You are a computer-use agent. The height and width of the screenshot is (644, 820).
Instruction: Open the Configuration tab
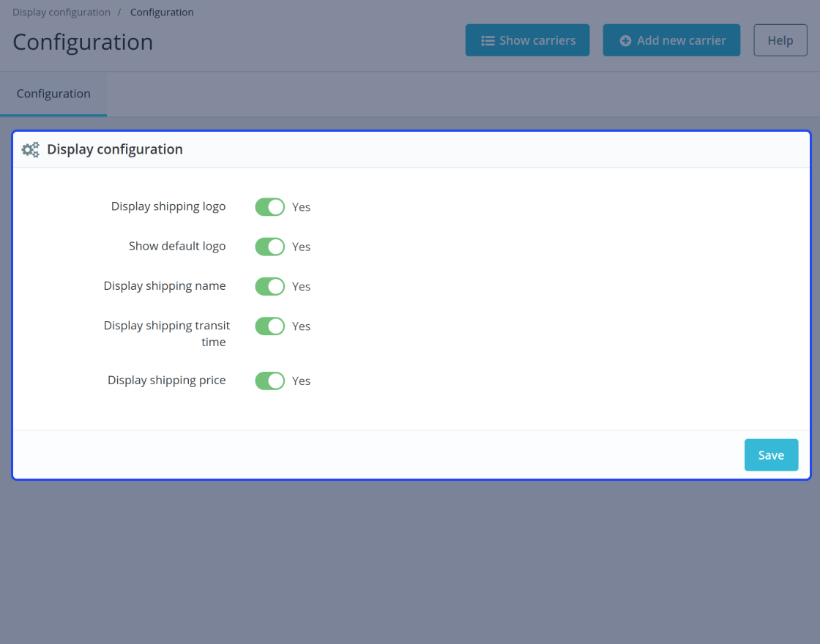[x=53, y=94]
